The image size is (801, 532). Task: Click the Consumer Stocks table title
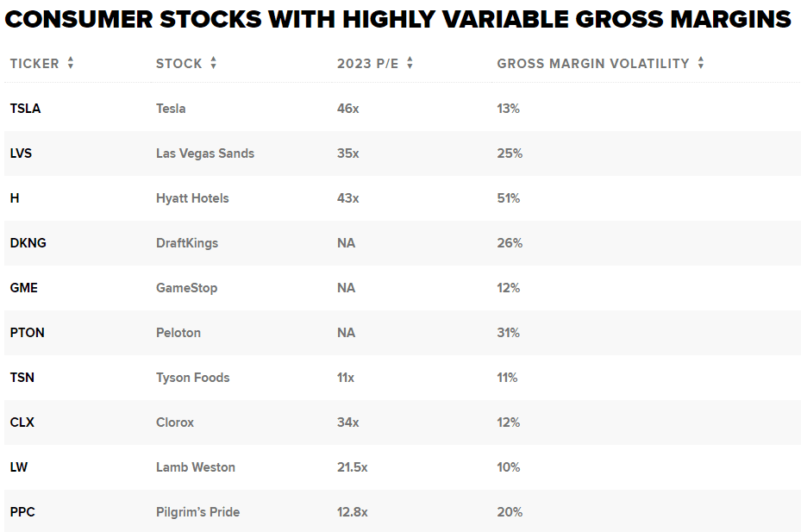point(398,20)
